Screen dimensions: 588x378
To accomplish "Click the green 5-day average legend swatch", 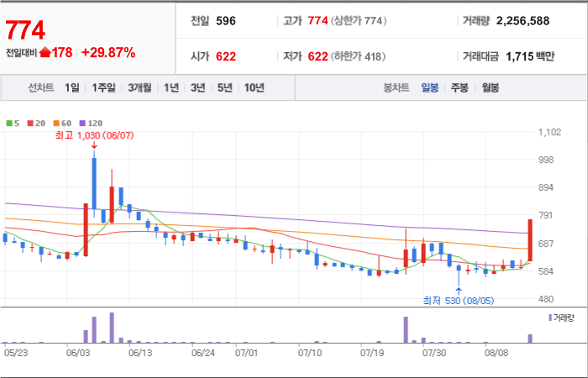I will [9, 123].
